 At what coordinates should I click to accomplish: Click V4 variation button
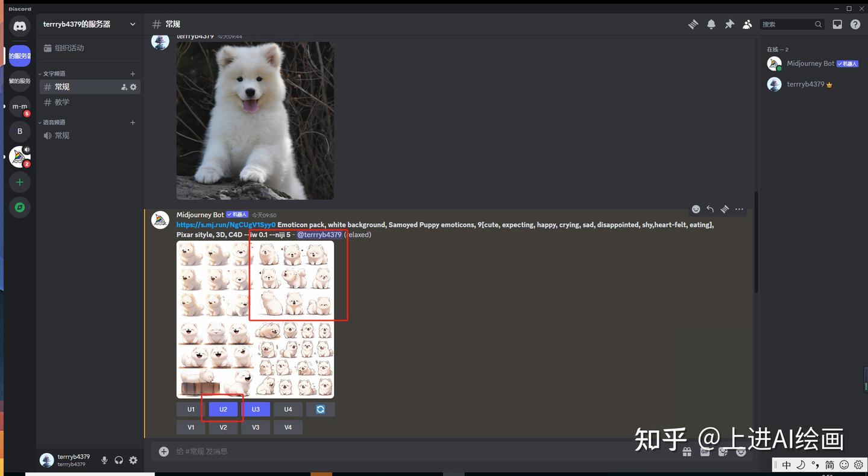coord(288,427)
